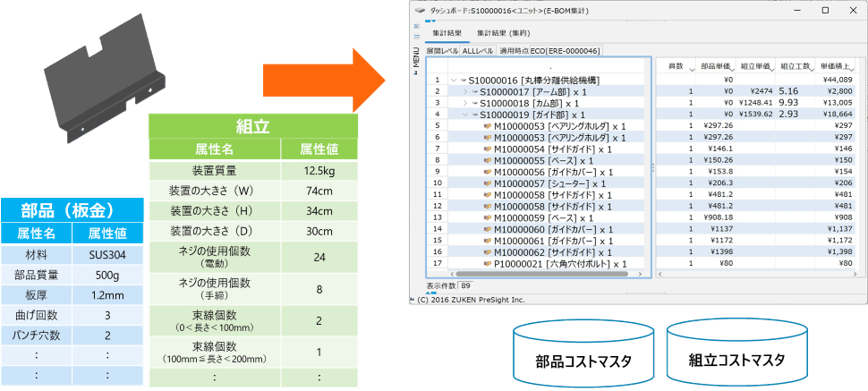This screenshot has width=868, height=391.
Task: Click the 12.5kg 装置質量 value cell
Action: (319, 172)
